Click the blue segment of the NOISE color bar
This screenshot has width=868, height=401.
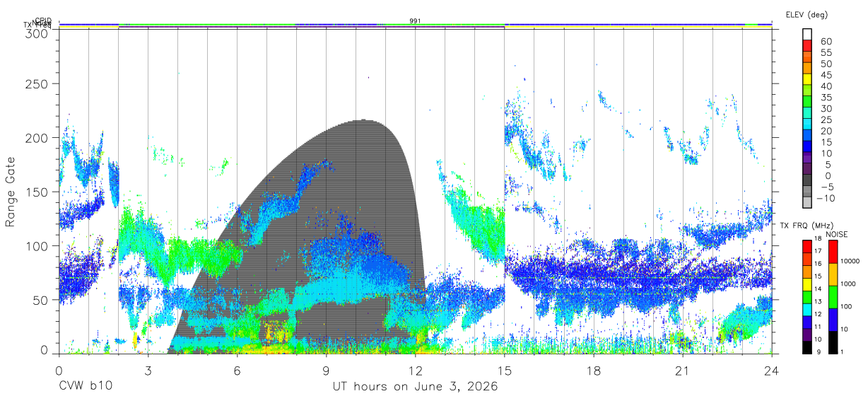tap(833, 320)
